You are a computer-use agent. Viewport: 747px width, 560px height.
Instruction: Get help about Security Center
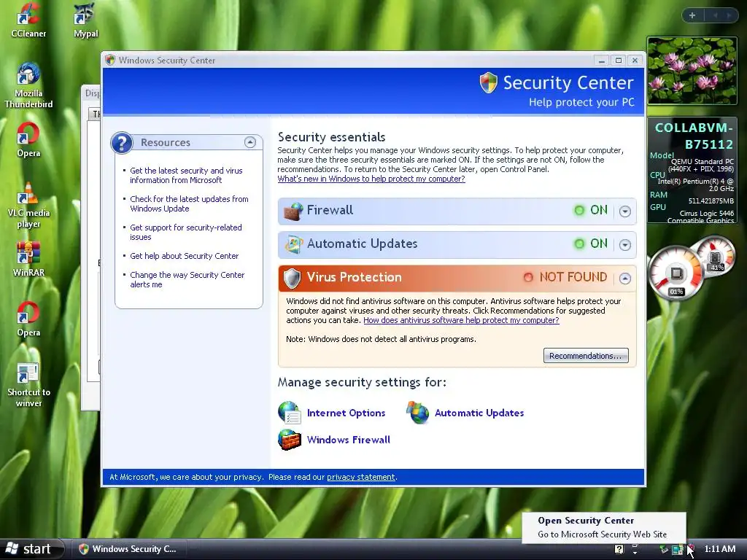(x=184, y=256)
